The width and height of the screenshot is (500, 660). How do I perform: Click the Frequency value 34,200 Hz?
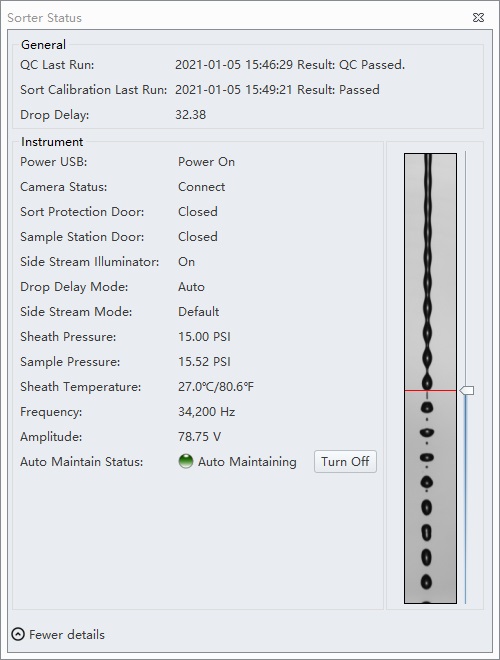[206, 412]
